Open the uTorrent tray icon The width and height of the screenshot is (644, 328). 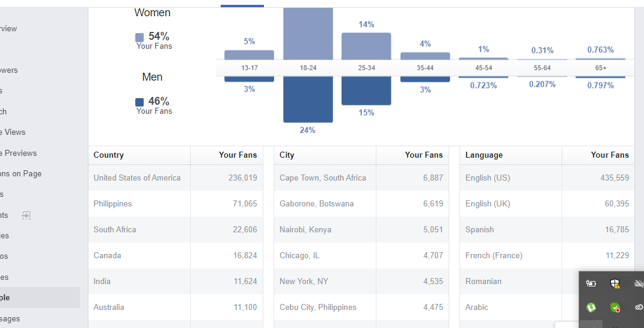[591, 307]
